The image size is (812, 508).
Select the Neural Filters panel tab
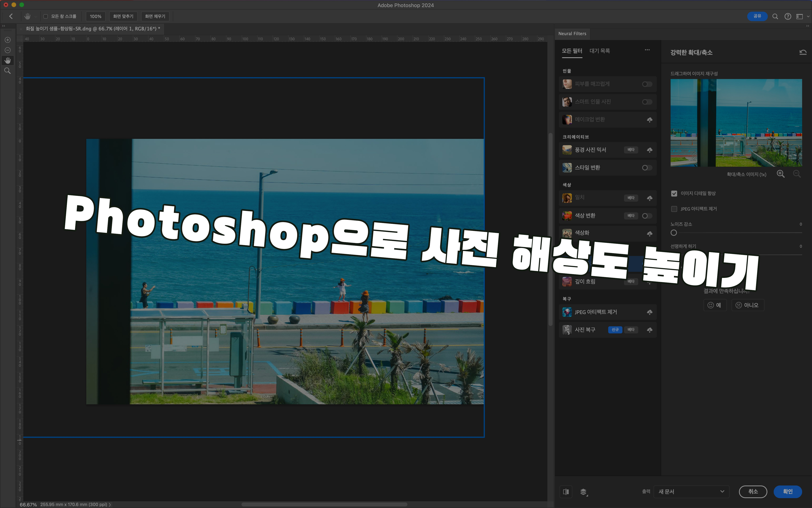point(572,34)
